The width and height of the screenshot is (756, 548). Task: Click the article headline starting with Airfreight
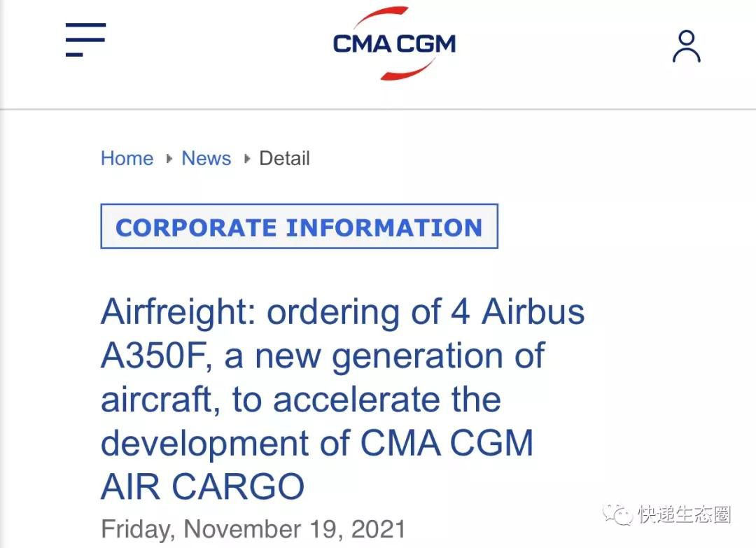click(x=342, y=399)
